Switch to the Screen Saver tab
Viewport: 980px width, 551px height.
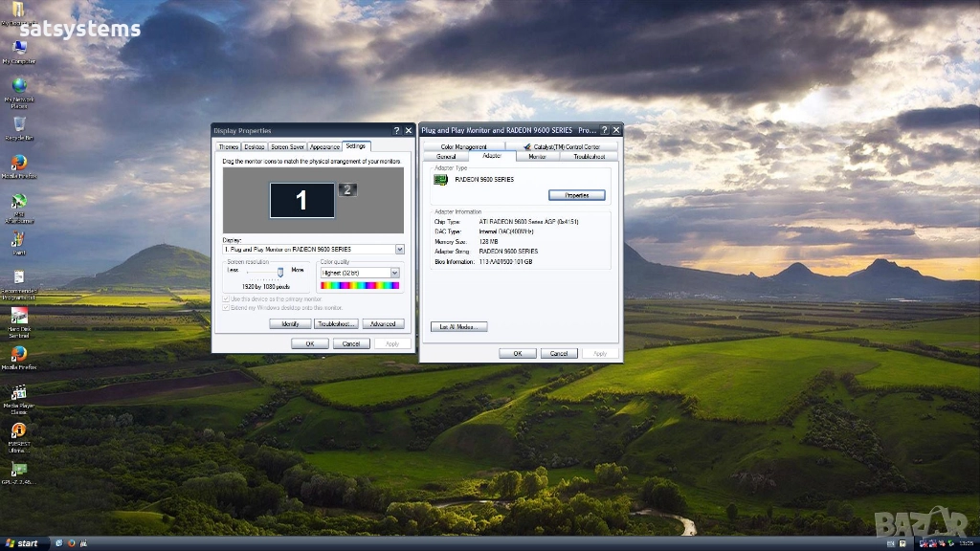[287, 147]
